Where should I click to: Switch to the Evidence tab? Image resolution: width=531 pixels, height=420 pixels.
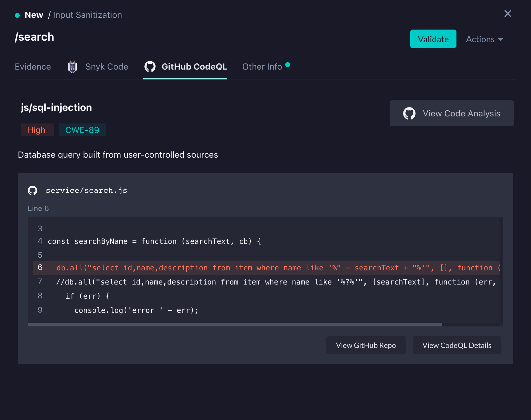33,67
